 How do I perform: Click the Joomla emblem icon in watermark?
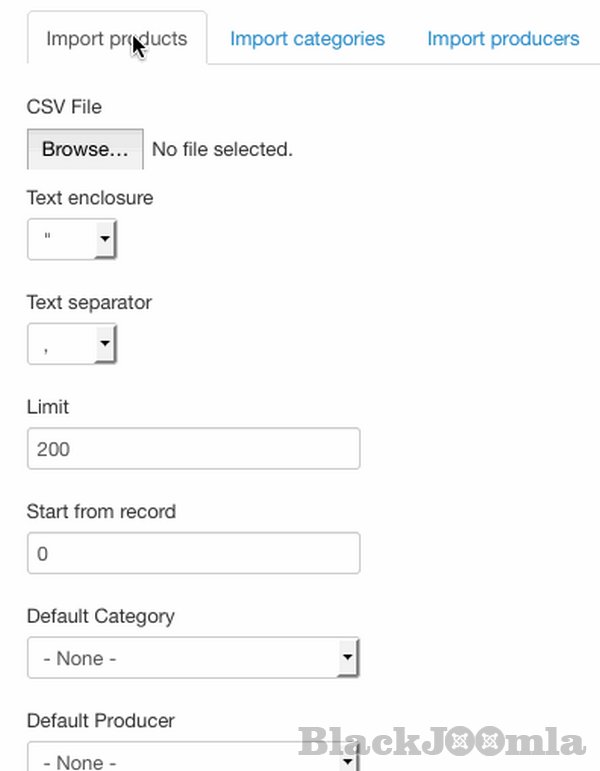coord(460,743)
